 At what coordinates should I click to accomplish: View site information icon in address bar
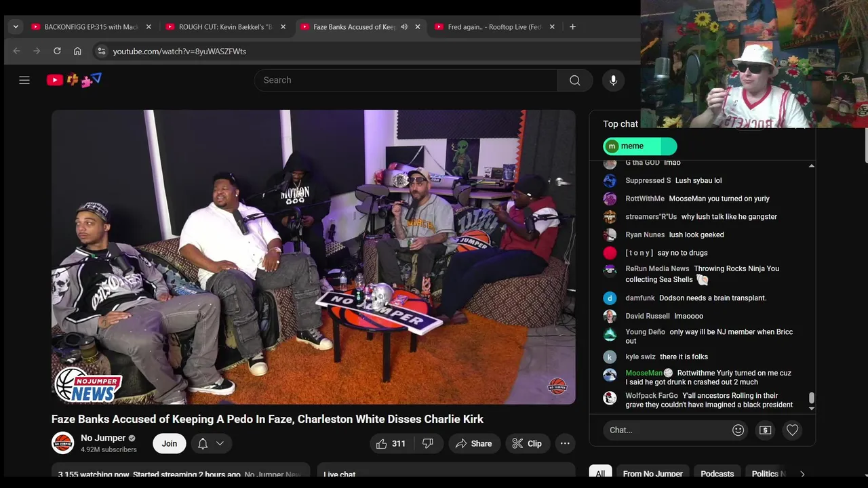tap(101, 51)
